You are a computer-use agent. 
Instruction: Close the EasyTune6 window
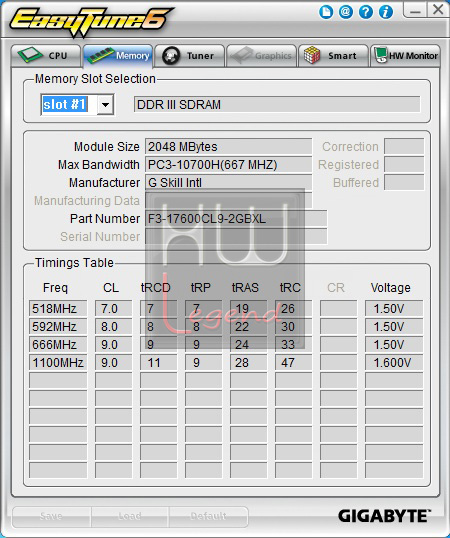pyautogui.click(x=437, y=10)
